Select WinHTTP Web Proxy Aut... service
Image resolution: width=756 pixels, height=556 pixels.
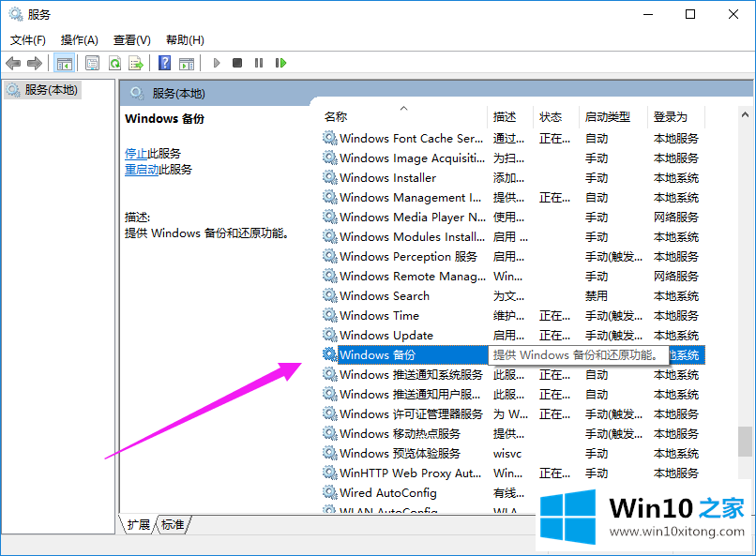pyautogui.click(x=513, y=473)
